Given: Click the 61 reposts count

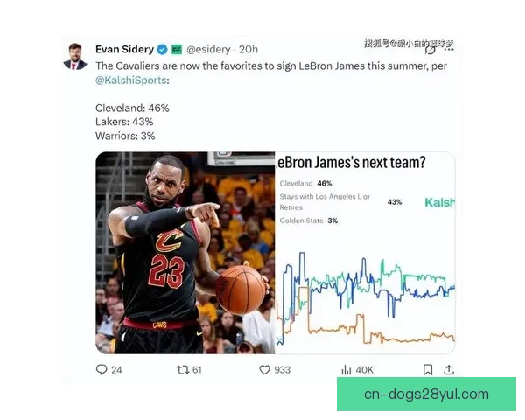Looking at the screenshot, I should (197, 370).
